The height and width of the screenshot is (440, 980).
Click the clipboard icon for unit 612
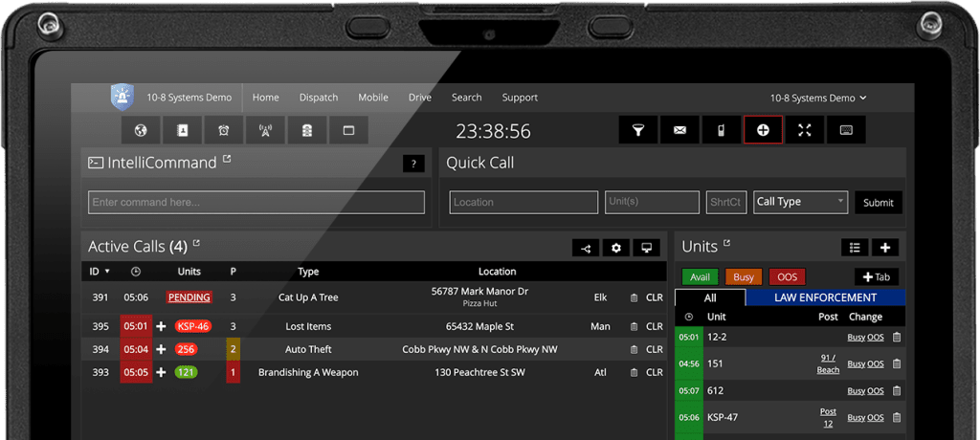[x=896, y=390]
